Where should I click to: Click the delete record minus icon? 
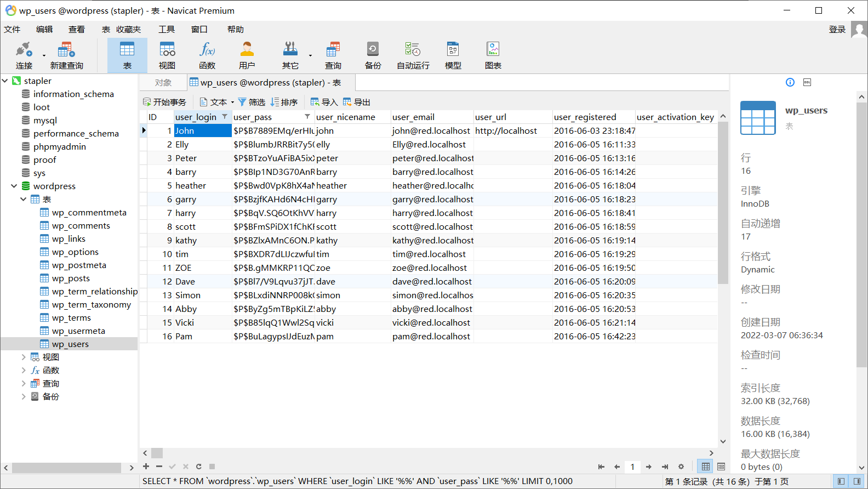point(159,467)
